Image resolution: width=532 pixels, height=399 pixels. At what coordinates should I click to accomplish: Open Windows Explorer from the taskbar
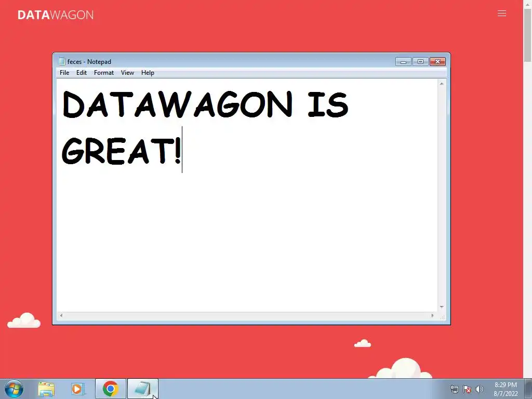pyautogui.click(x=46, y=389)
